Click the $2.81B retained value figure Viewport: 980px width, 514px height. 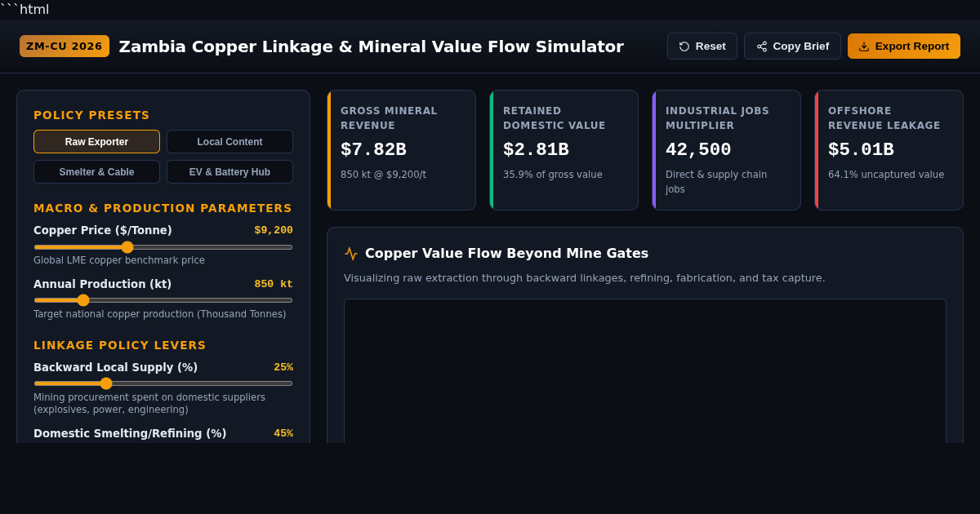pos(536,150)
